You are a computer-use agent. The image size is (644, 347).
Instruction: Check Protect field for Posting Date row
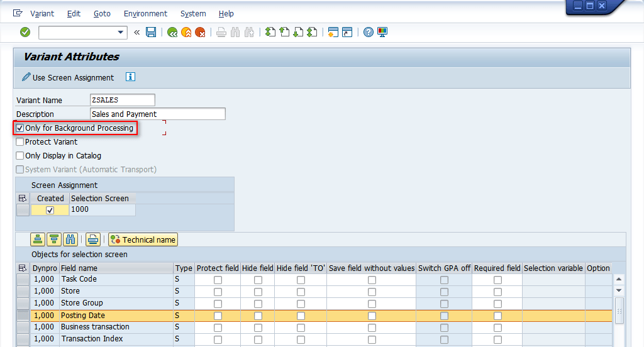pyautogui.click(x=218, y=316)
